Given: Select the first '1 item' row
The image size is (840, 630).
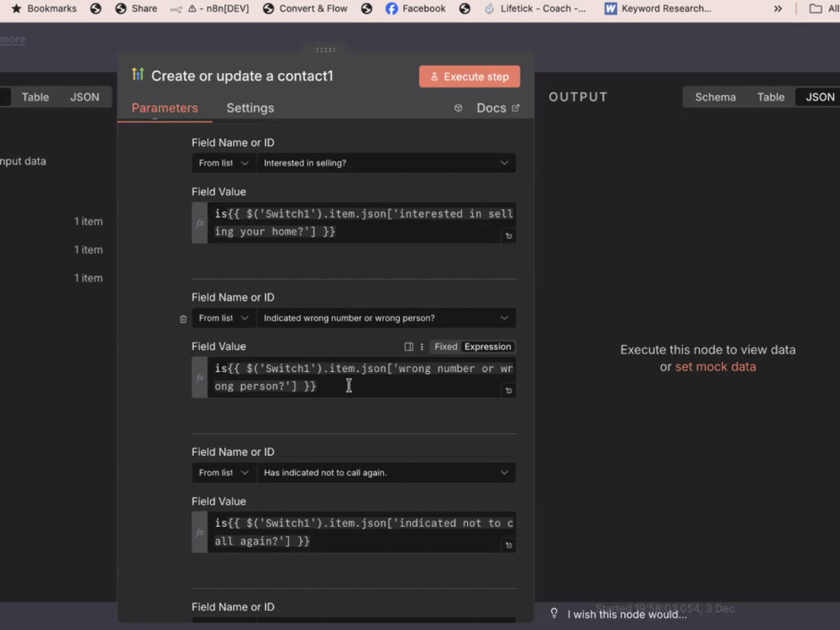Looking at the screenshot, I should [88, 221].
